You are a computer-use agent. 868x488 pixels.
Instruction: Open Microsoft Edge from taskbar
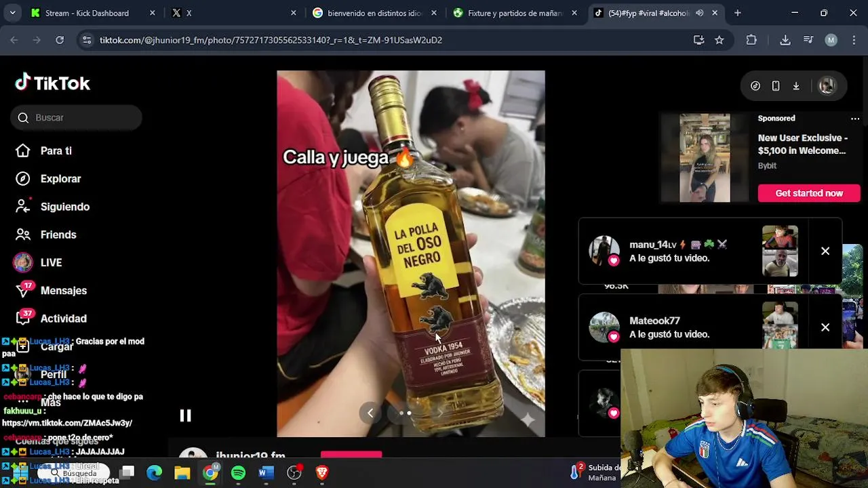[x=155, y=472]
